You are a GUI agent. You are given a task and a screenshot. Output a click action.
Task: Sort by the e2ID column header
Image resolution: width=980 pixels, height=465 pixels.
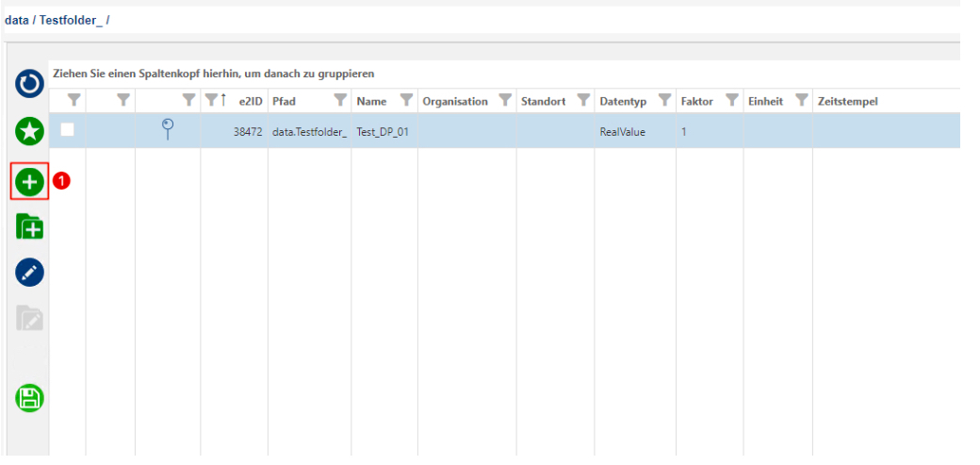click(250, 101)
